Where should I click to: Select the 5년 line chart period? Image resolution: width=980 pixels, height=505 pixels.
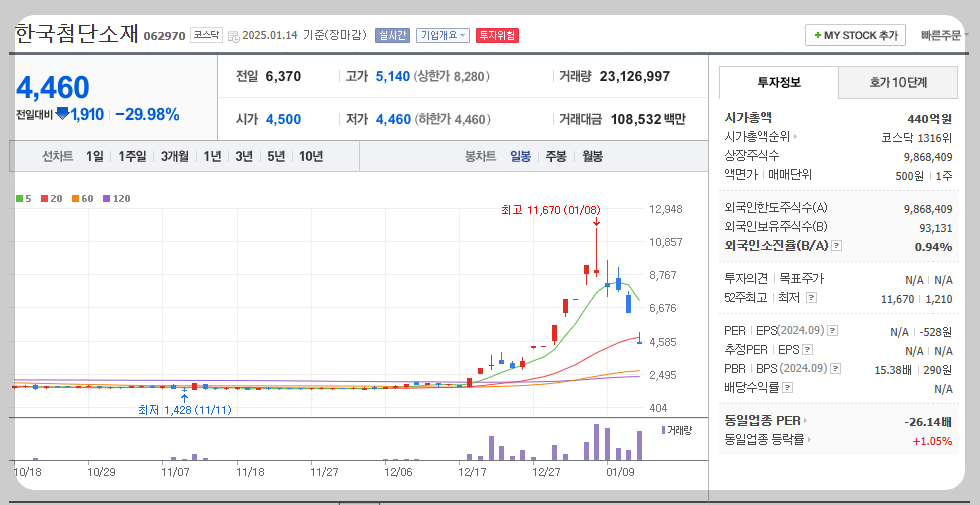[x=276, y=156]
